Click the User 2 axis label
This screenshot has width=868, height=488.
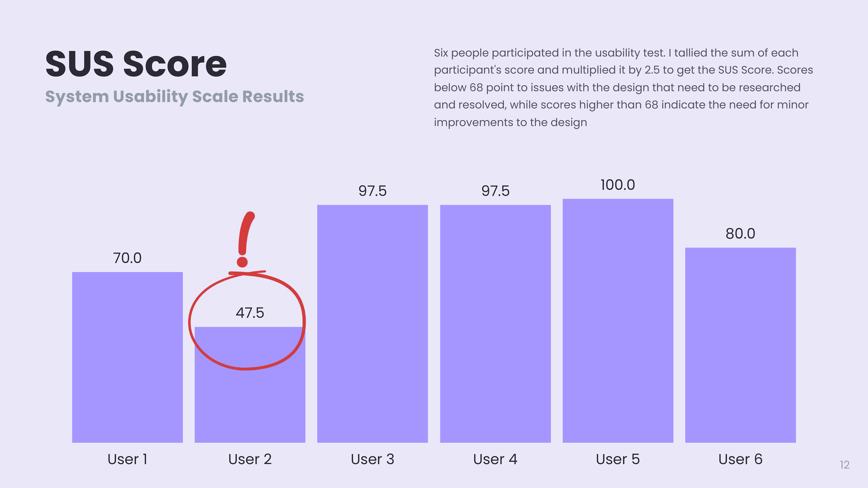(250, 459)
